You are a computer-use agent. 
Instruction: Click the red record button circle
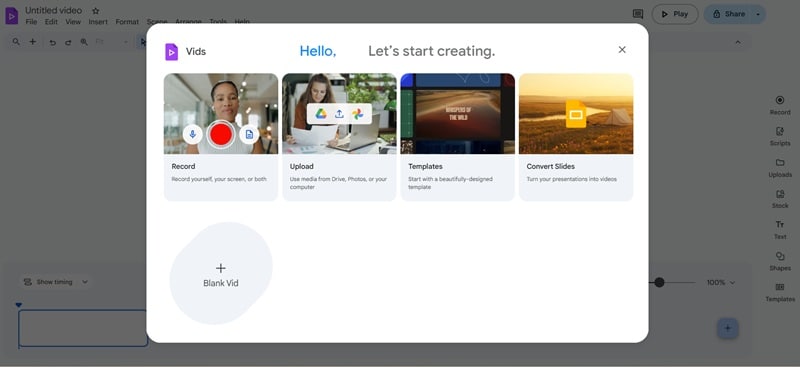[221, 134]
